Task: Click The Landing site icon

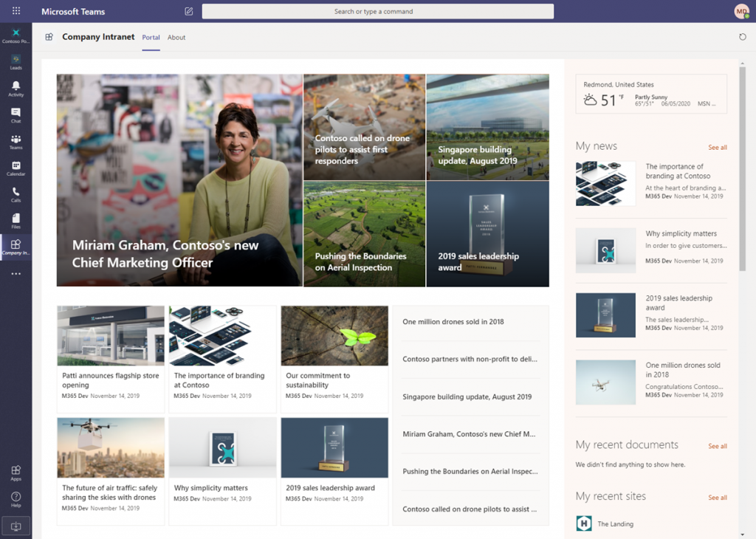Action: [x=584, y=523]
